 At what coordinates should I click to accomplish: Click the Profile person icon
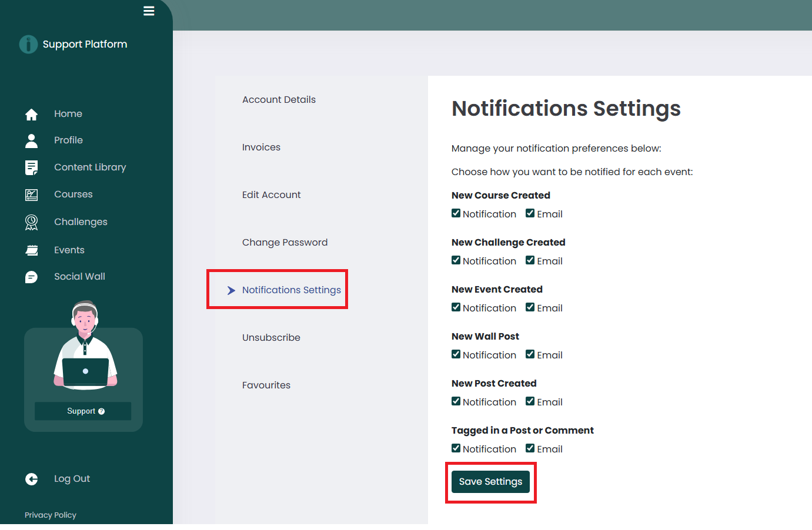(32, 140)
